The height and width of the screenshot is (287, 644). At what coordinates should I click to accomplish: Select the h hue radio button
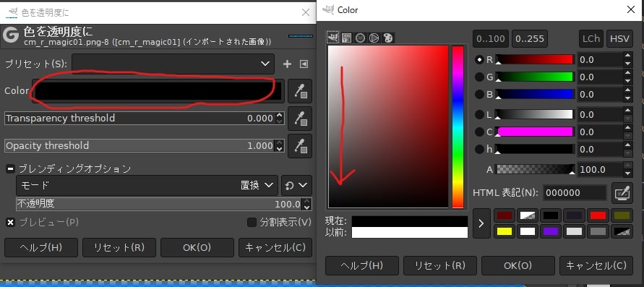coord(479,149)
